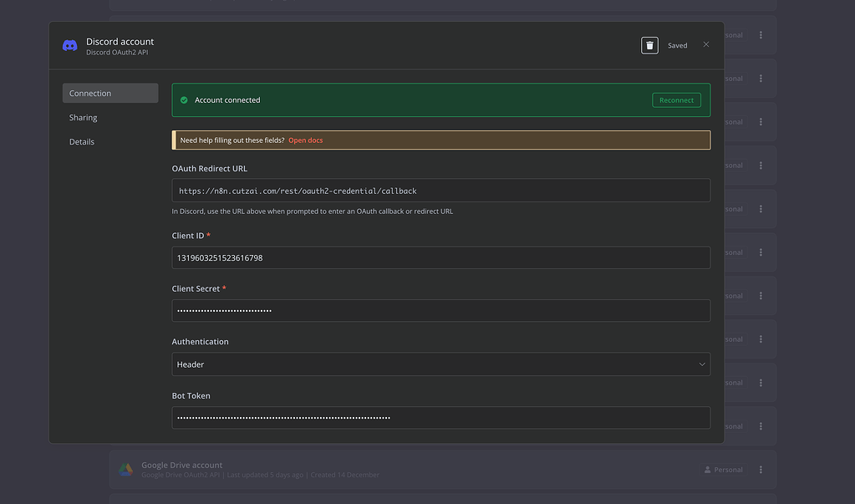
Task: Click the Saved status label
Action: tap(677, 45)
